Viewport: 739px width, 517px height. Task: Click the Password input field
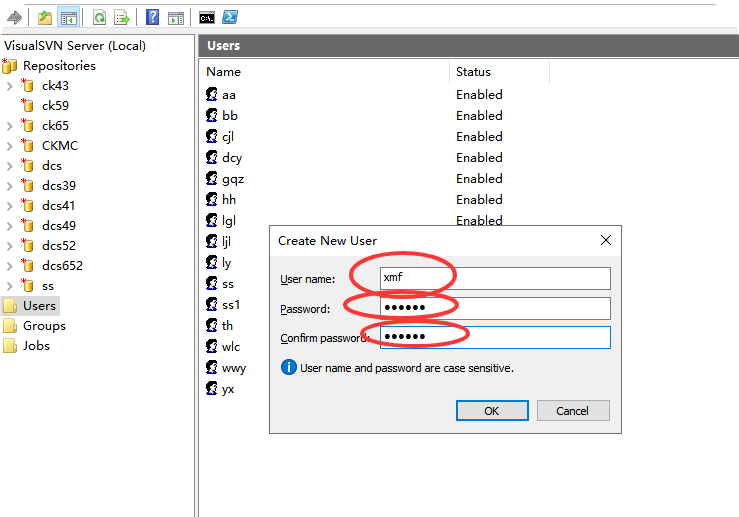(x=495, y=308)
